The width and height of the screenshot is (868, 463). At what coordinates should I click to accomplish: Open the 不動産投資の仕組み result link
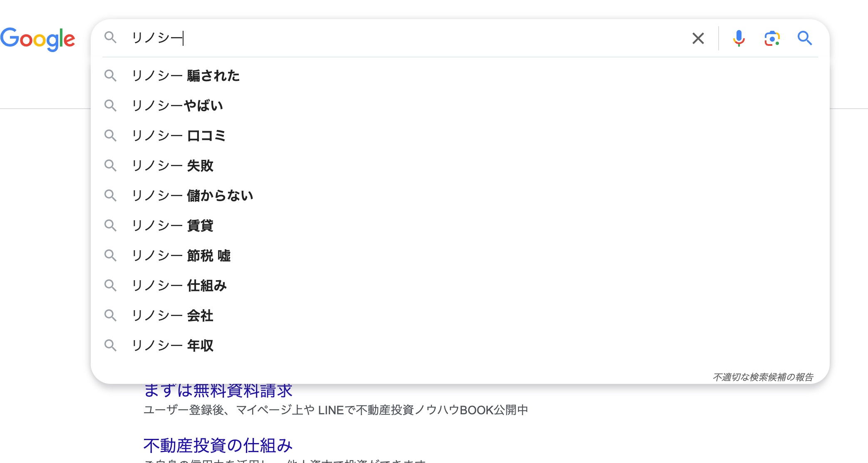point(218,446)
